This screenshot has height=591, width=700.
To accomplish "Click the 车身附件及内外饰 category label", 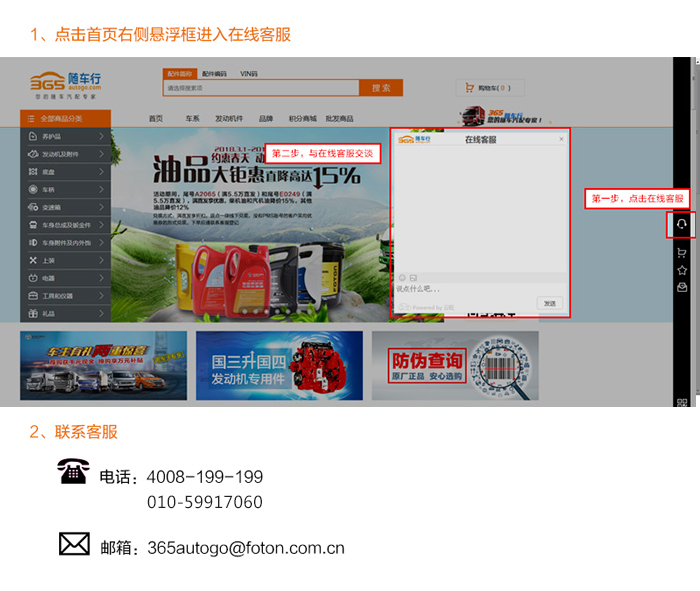I will 67,243.
